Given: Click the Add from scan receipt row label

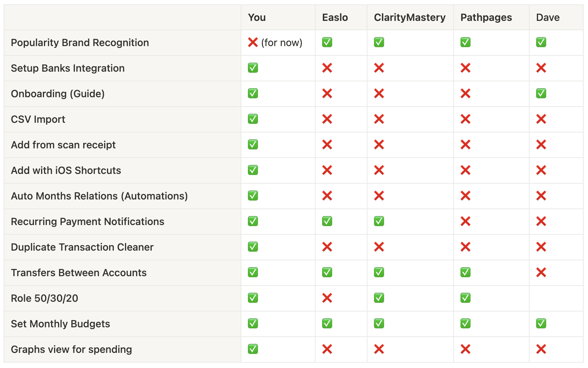Looking at the screenshot, I should coord(63,145).
